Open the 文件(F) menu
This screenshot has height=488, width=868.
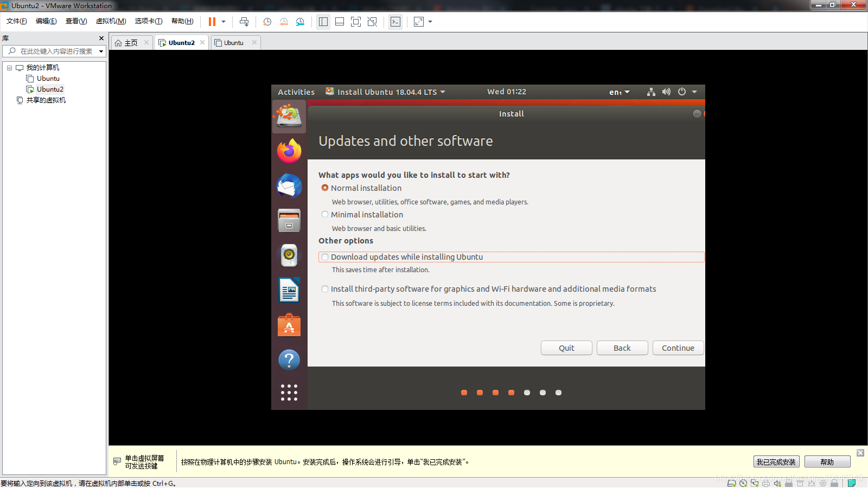[17, 21]
